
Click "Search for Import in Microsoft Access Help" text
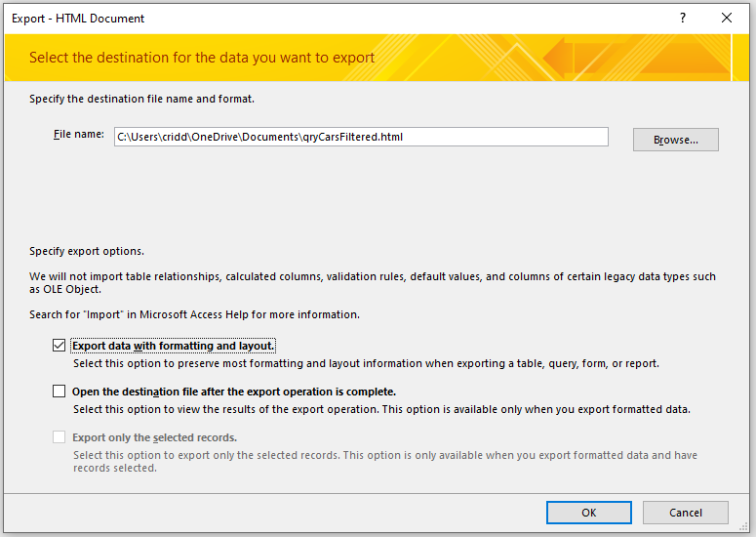[x=194, y=314]
